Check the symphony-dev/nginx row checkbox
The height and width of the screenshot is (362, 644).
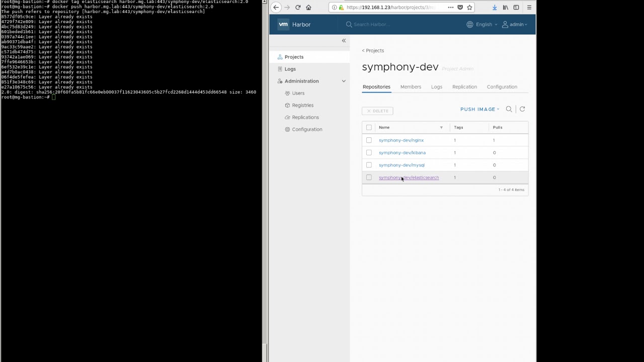pos(369,140)
